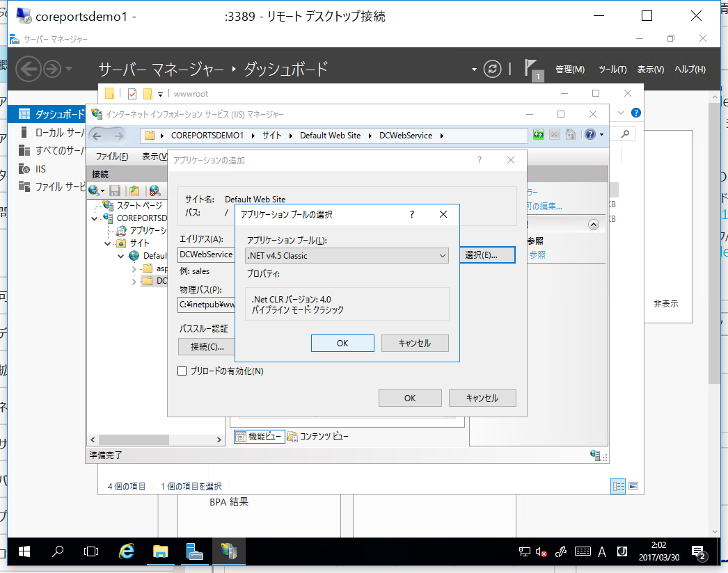The width and height of the screenshot is (728, 573).
Task: Open the ツール(T) menu
Action: [612, 70]
